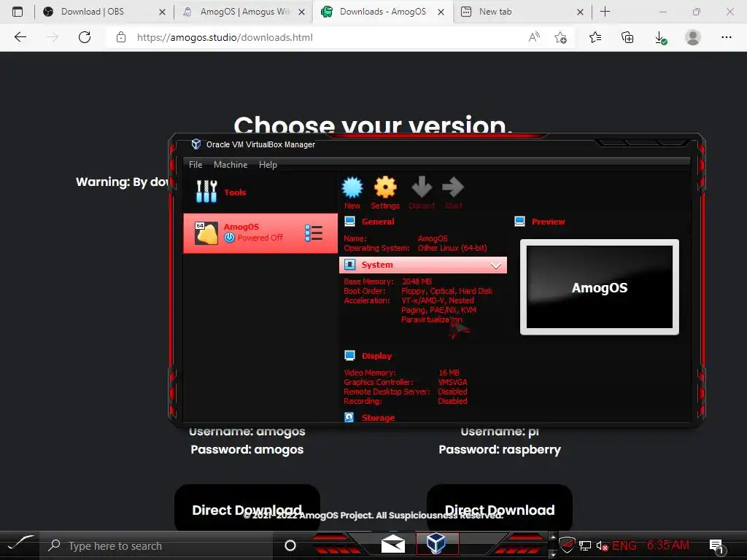Click left Direct Download button on webpage
Image resolution: width=747 pixels, height=560 pixels.
tap(247, 508)
